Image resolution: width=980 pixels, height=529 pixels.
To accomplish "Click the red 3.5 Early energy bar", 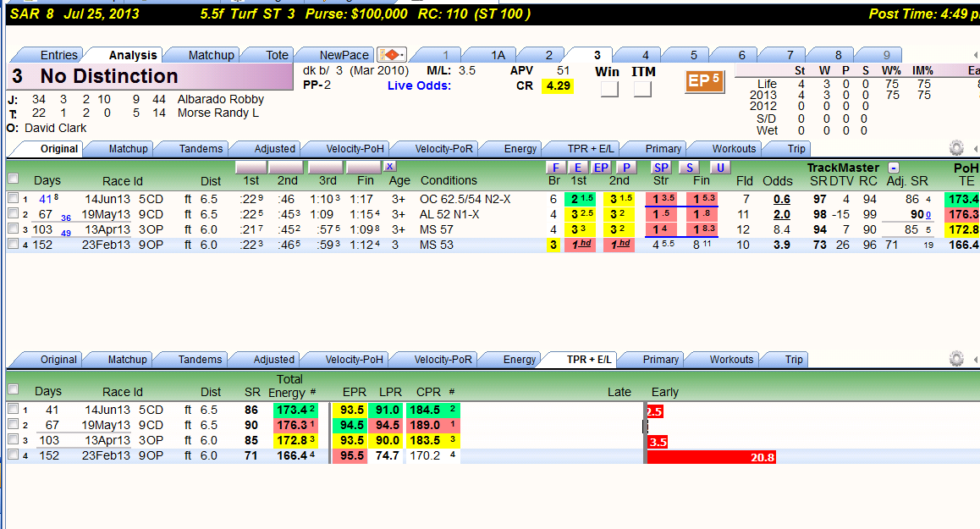I will click(x=658, y=442).
